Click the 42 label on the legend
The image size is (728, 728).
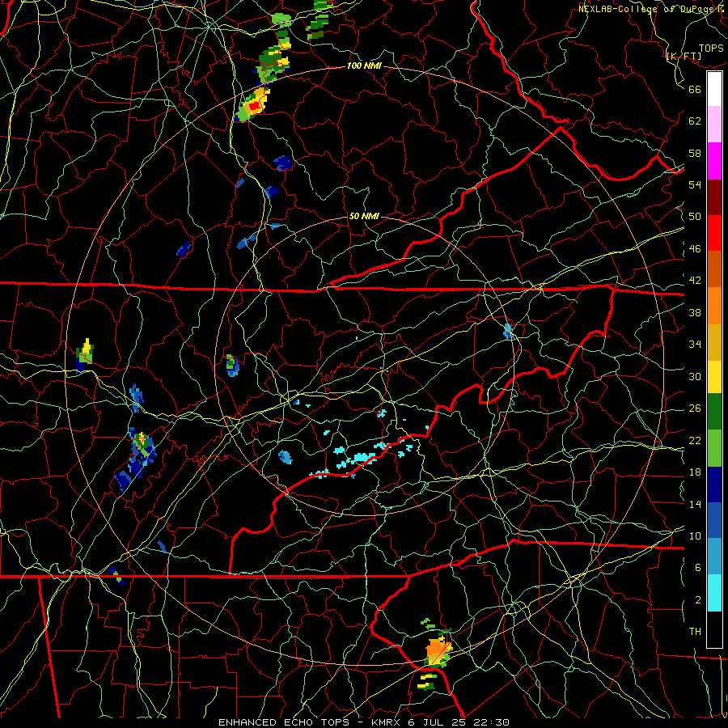pos(695,281)
